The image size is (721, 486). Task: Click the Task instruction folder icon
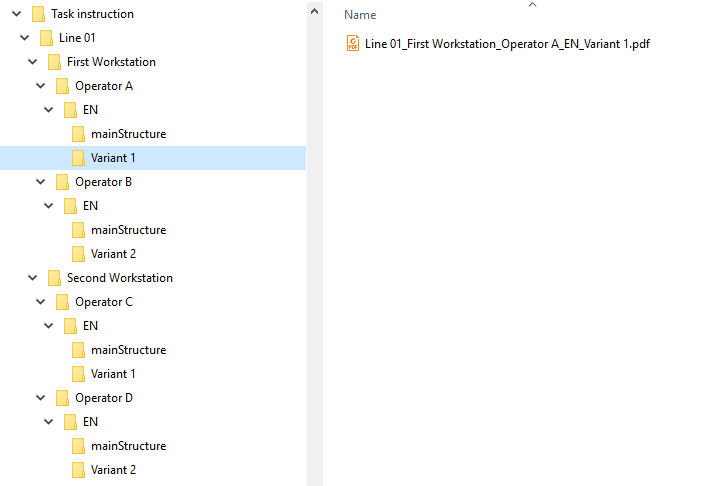38,14
